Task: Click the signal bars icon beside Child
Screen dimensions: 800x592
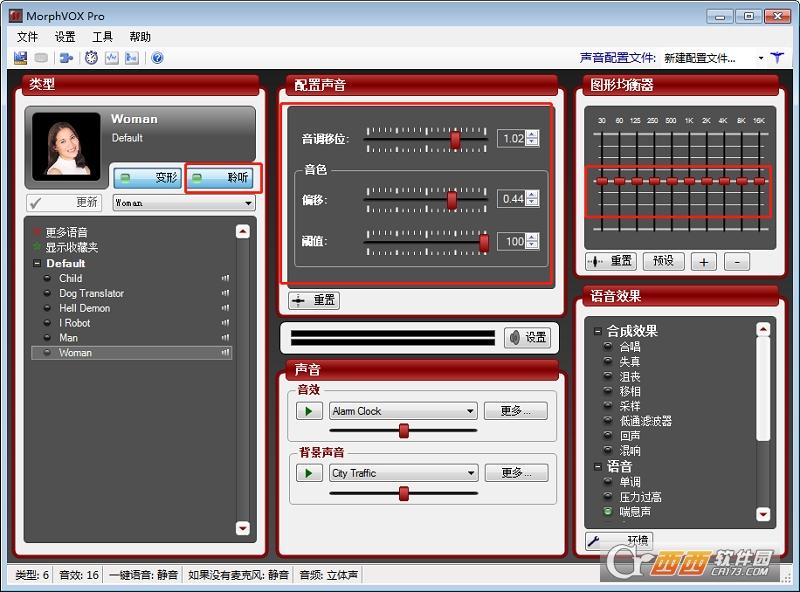Action: (x=225, y=278)
